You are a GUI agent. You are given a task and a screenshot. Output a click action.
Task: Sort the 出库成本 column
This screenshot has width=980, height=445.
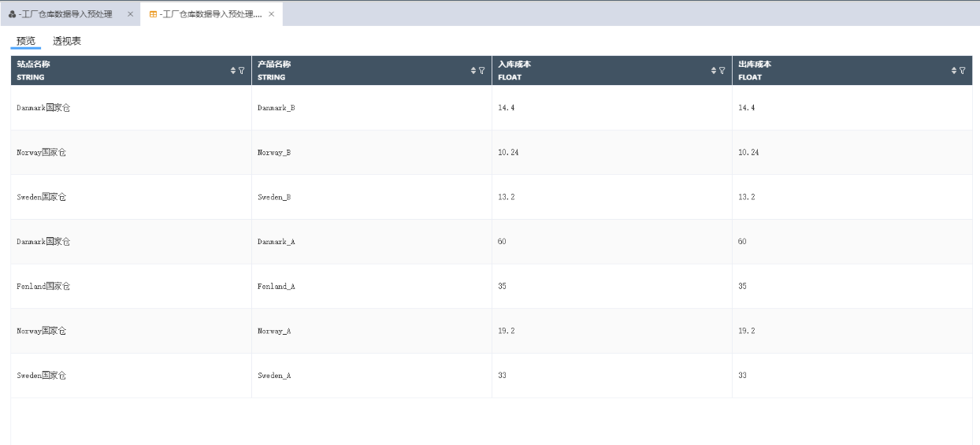point(954,71)
